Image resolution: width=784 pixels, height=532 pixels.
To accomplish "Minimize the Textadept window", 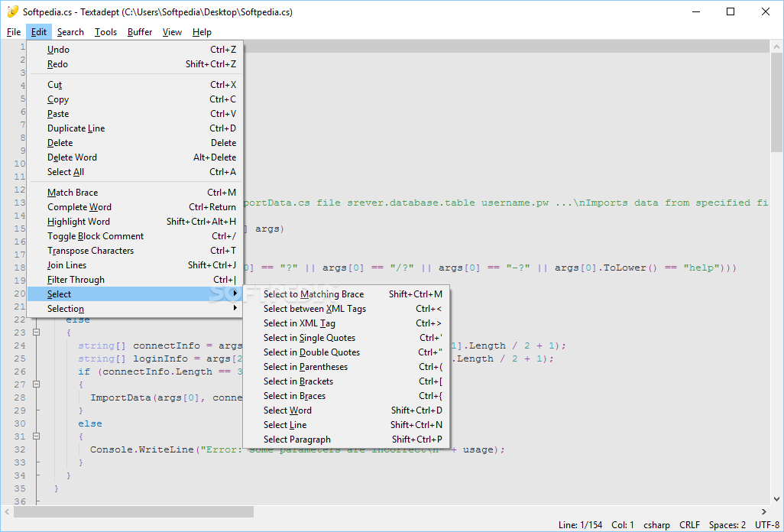I will (x=695, y=11).
